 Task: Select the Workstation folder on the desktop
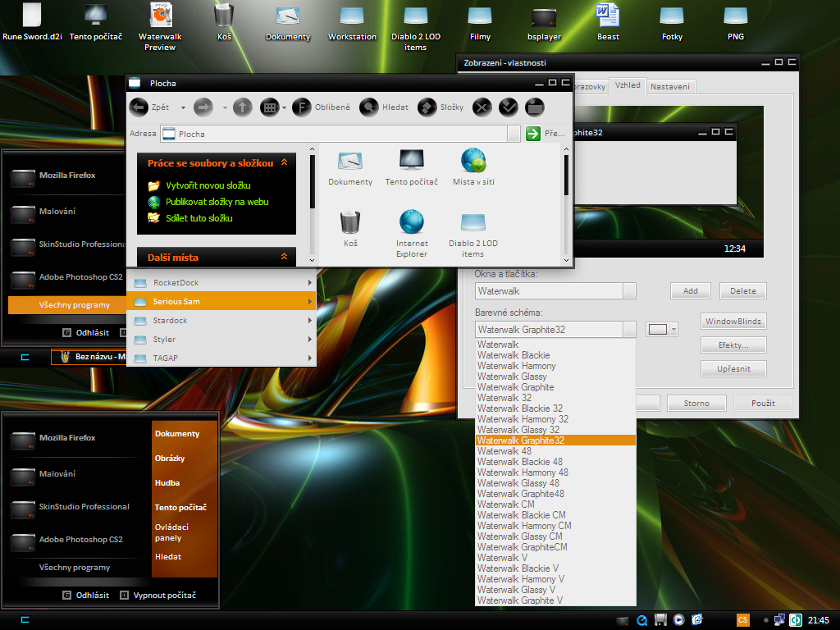[352, 22]
